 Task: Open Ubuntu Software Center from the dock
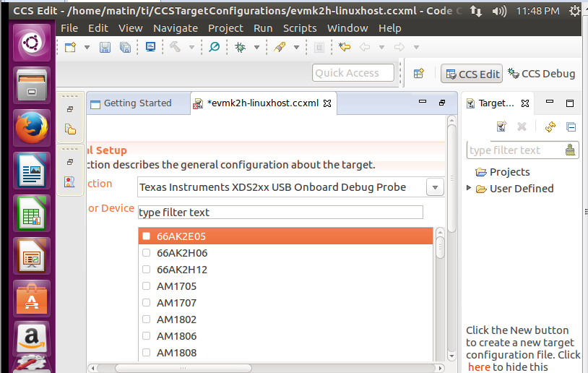pyautogui.click(x=32, y=299)
